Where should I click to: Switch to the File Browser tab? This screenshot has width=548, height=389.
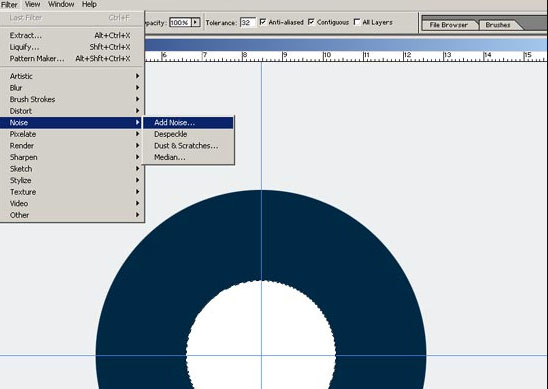coord(449,25)
